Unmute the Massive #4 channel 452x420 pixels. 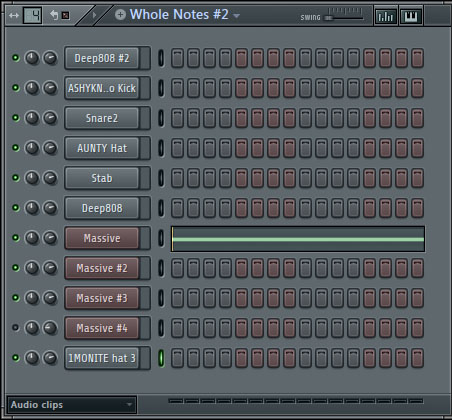tap(15, 328)
